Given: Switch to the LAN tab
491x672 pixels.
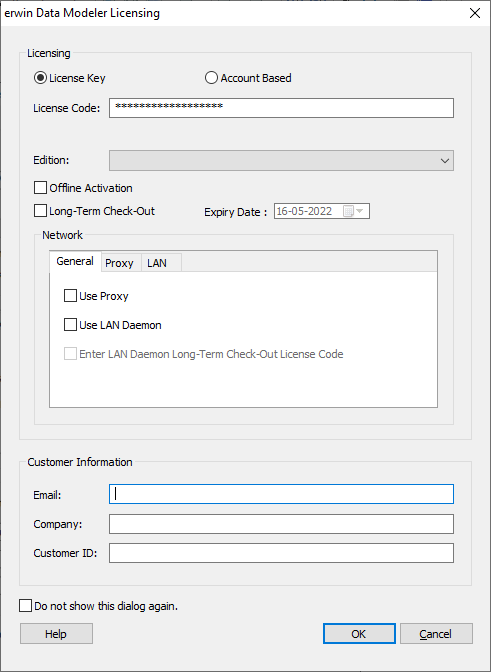Looking at the screenshot, I should 157,263.
